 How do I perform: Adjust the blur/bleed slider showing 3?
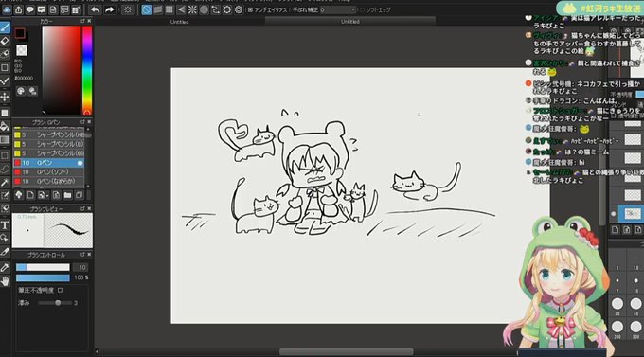[55, 303]
